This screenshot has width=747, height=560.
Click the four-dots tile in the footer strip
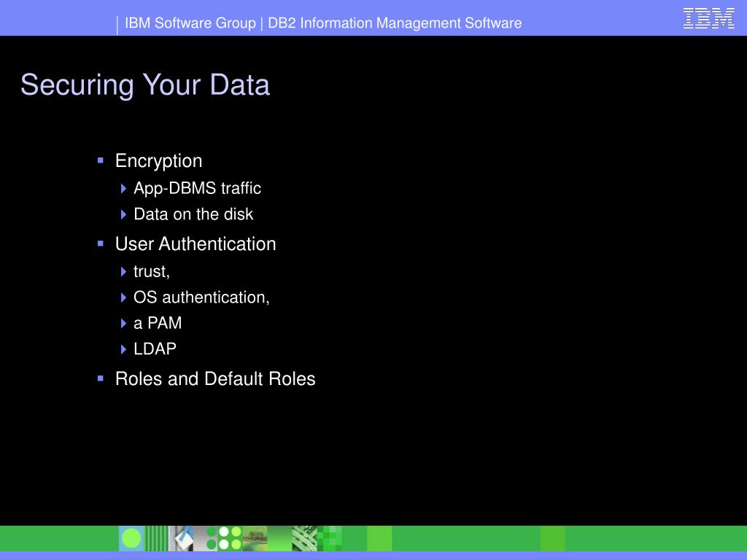pos(230,539)
